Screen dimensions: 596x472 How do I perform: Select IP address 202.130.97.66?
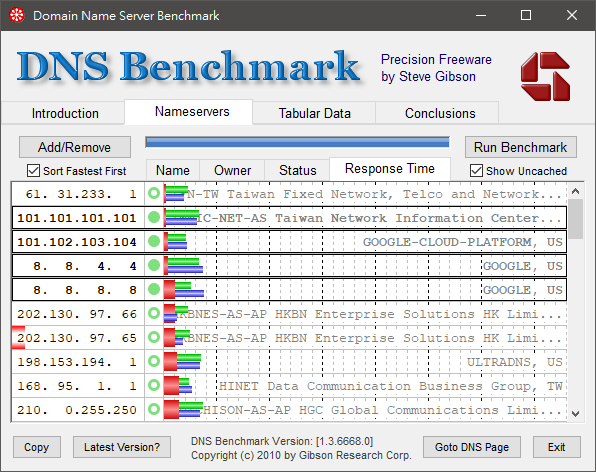pyautogui.click(x=77, y=314)
